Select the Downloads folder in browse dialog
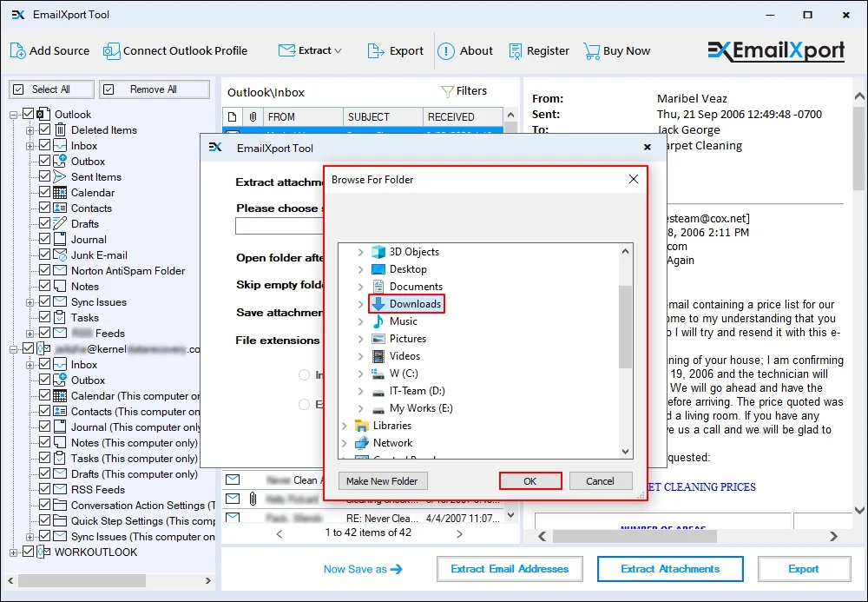868x602 pixels. point(414,304)
